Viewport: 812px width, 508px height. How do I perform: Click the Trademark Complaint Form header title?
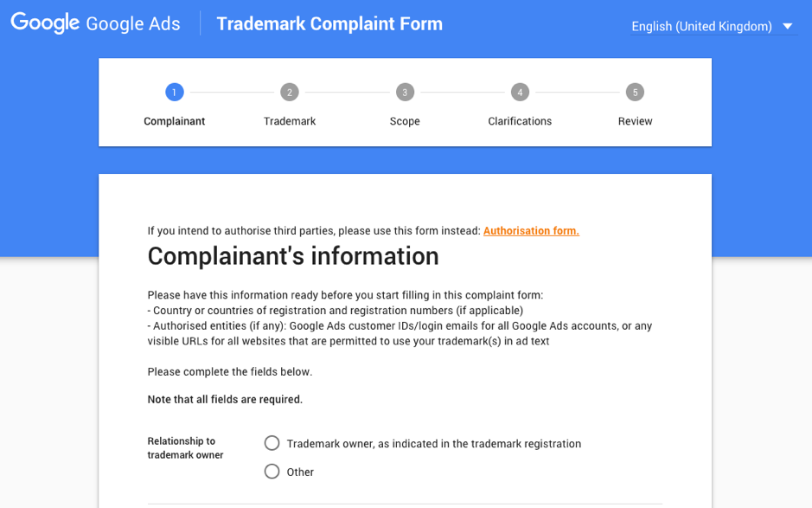pyautogui.click(x=329, y=24)
